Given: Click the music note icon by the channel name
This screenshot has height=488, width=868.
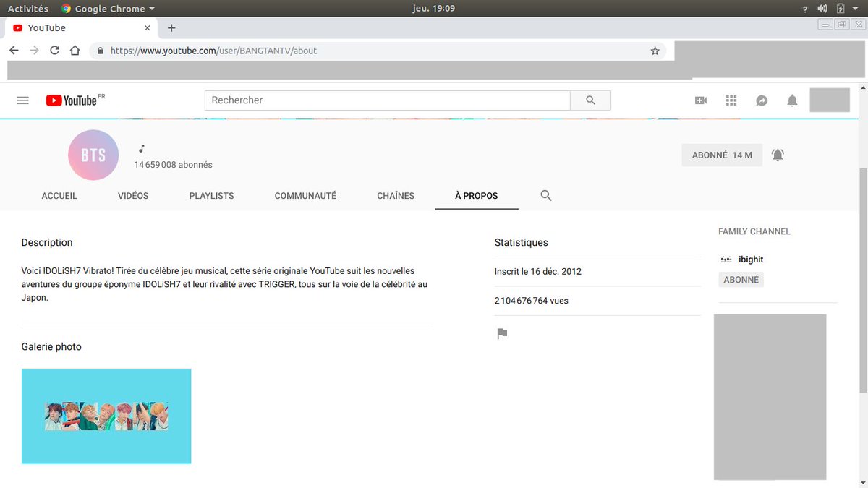Looking at the screenshot, I should pyautogui.click(x=142, y=149).
